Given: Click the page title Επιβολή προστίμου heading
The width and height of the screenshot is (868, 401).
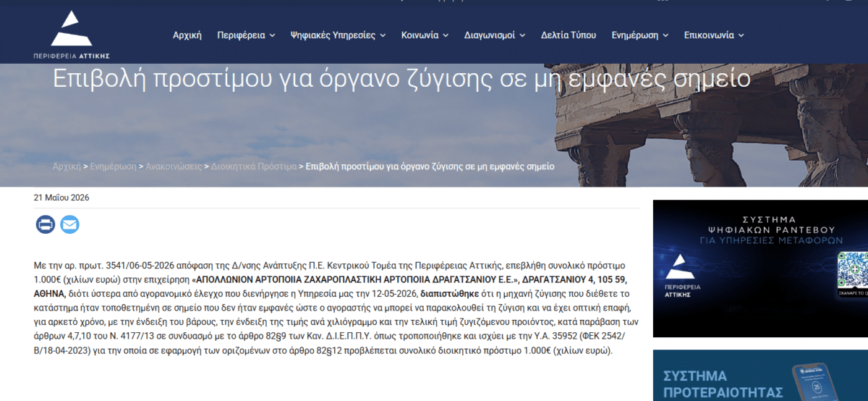Looking at the screenshot, I should 401,79.
